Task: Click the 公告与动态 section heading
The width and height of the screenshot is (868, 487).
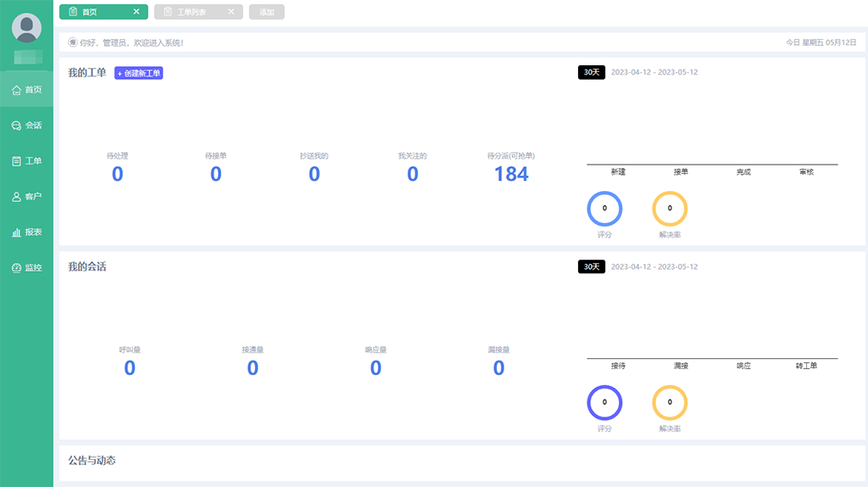Action: click(x=92, y=461)
